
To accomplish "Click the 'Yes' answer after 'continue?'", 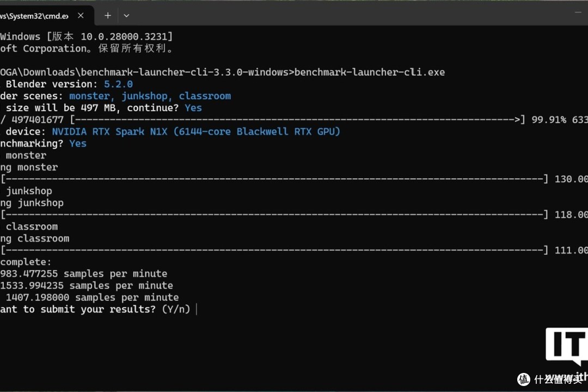I will (193, 108).
